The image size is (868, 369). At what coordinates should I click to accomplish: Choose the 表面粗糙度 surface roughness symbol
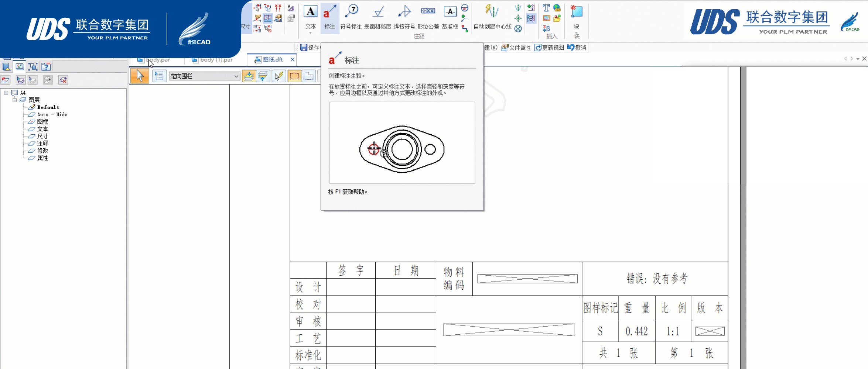pyautogui.click(x=377, y=17)
